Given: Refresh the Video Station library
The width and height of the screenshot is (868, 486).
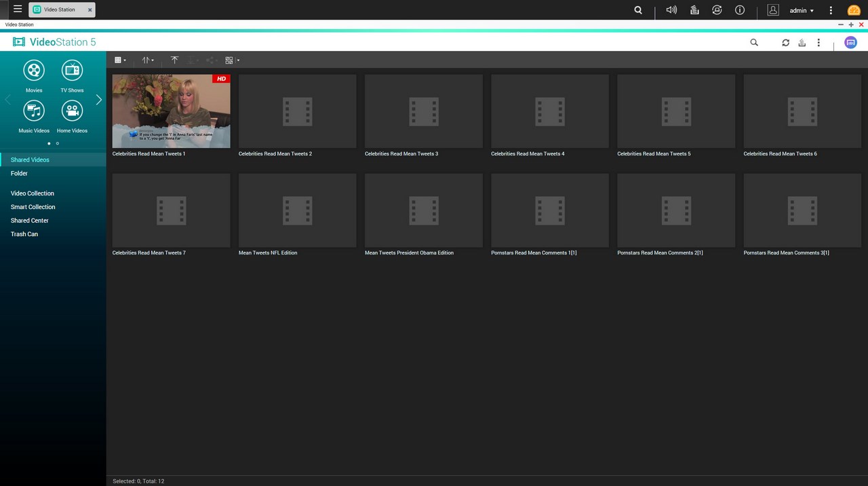Looking at the screenshot, I should 785,42.
